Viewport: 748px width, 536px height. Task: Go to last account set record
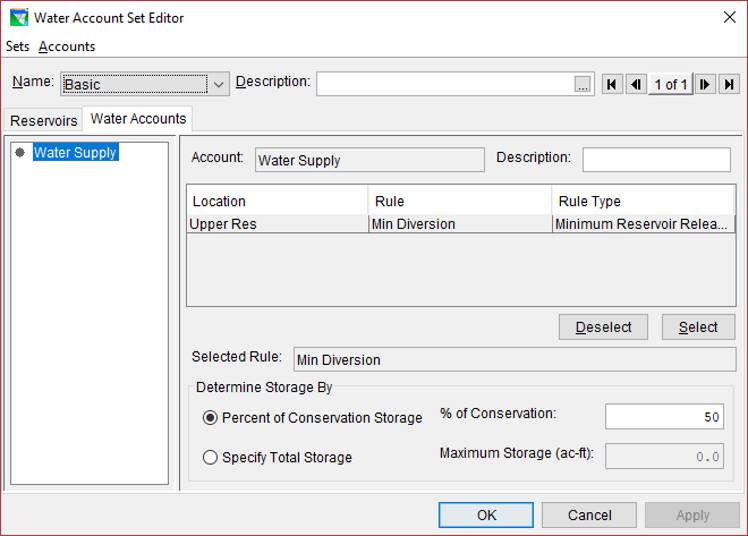click(x=729, y=84)
